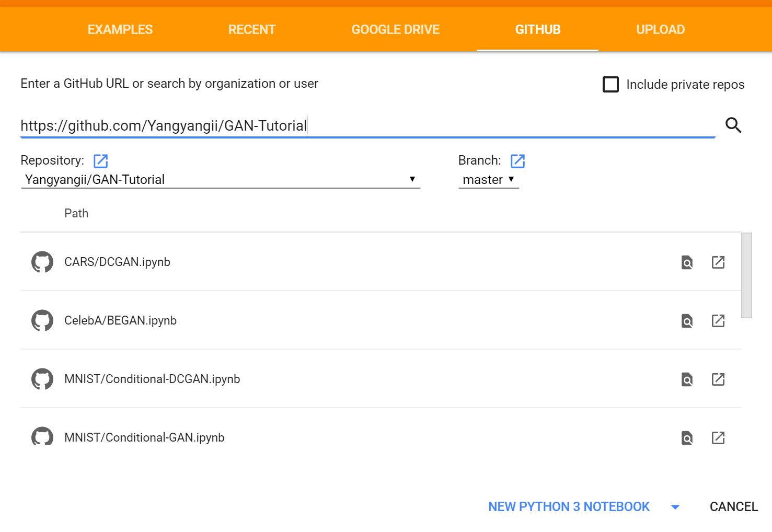Image resolution: width=772 pixels, height=532 pixels.
Task: Select the GitHub tab
Action: [x=538, y=29]
